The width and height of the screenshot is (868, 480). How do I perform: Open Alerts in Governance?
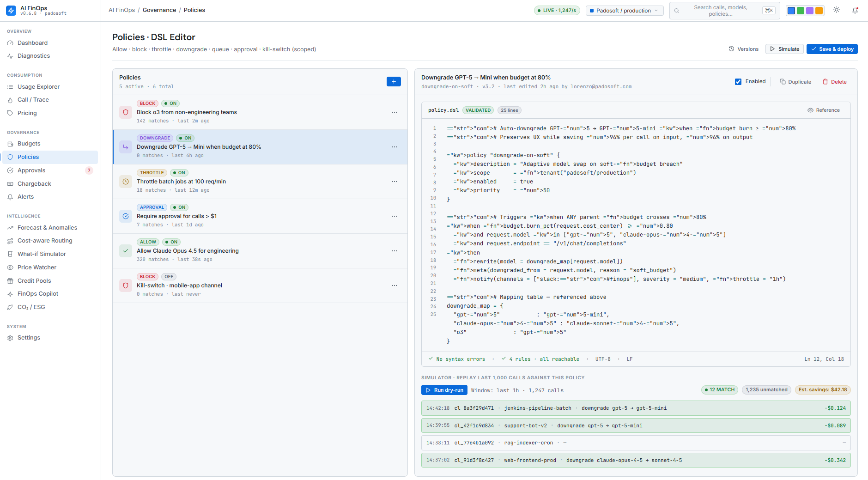pyautogui.click(x=50, y=197)
